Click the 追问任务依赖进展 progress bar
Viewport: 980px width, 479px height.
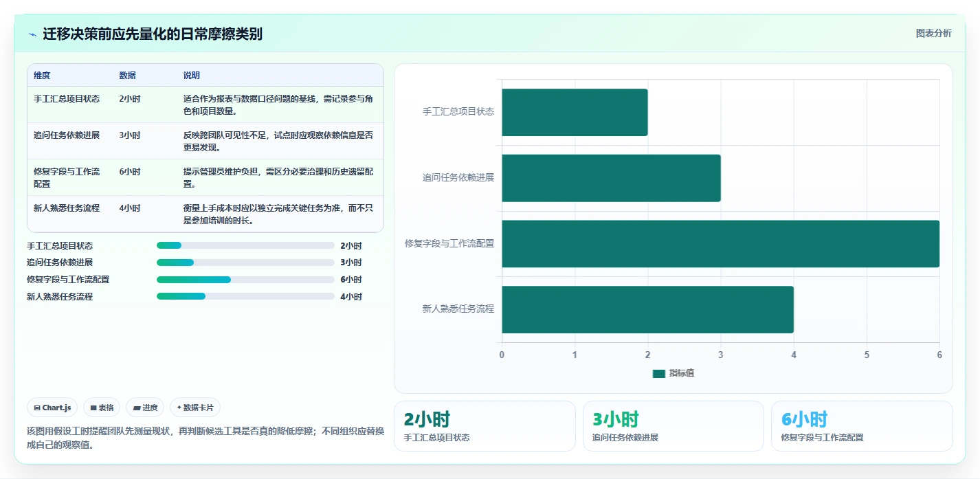pos(245,263)
